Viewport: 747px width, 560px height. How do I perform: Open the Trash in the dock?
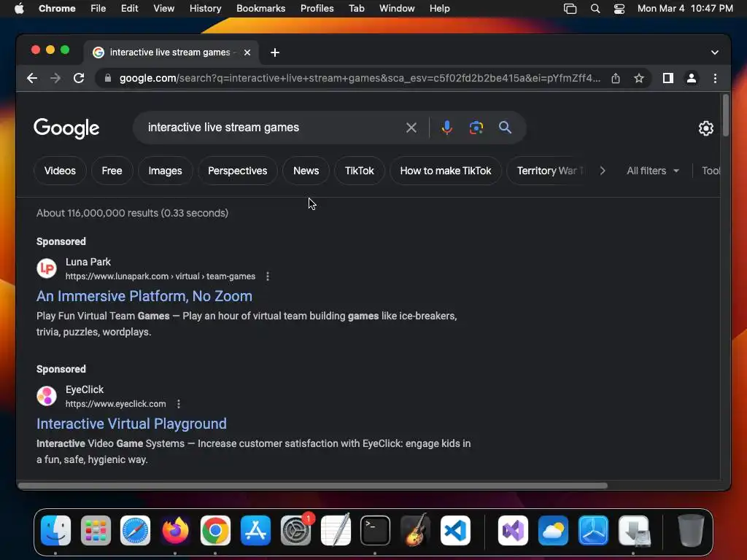(691, 530)
